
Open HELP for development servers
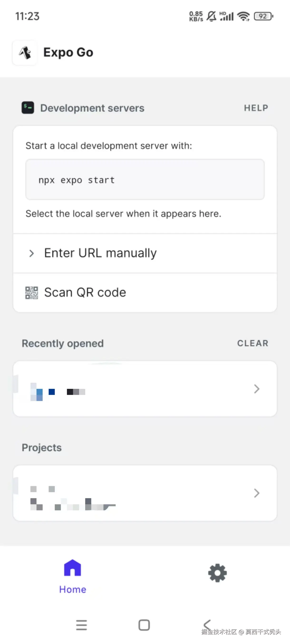(256, 108)
